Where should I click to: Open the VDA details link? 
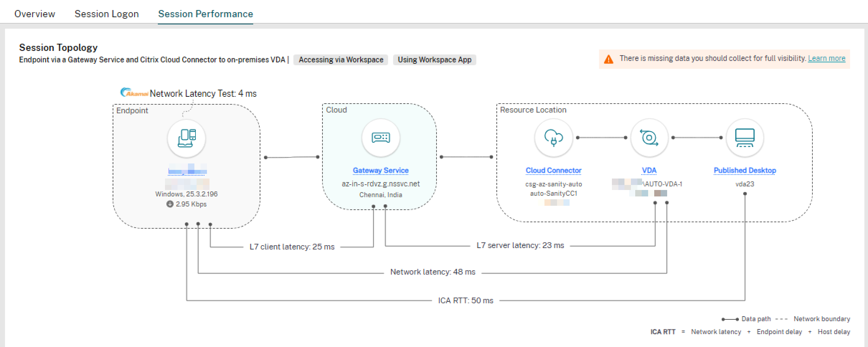click(x=649, y=171)
